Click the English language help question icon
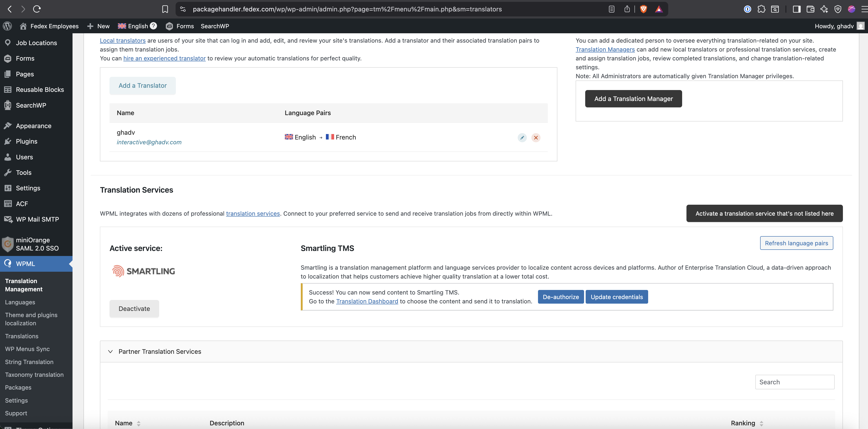 pos(153,26)
